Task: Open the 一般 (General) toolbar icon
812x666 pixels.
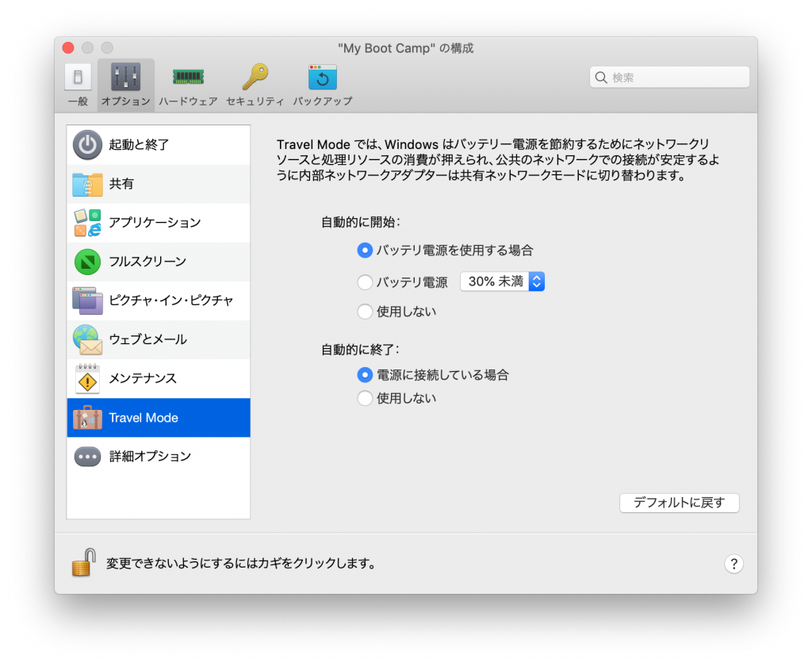Action: click(x=78, y=77)
